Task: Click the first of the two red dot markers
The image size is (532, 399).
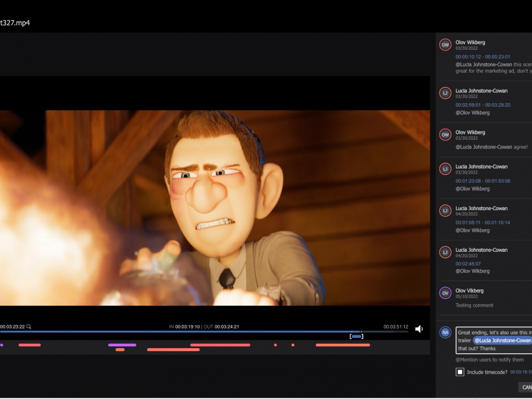Action: [x=275, y=345]
